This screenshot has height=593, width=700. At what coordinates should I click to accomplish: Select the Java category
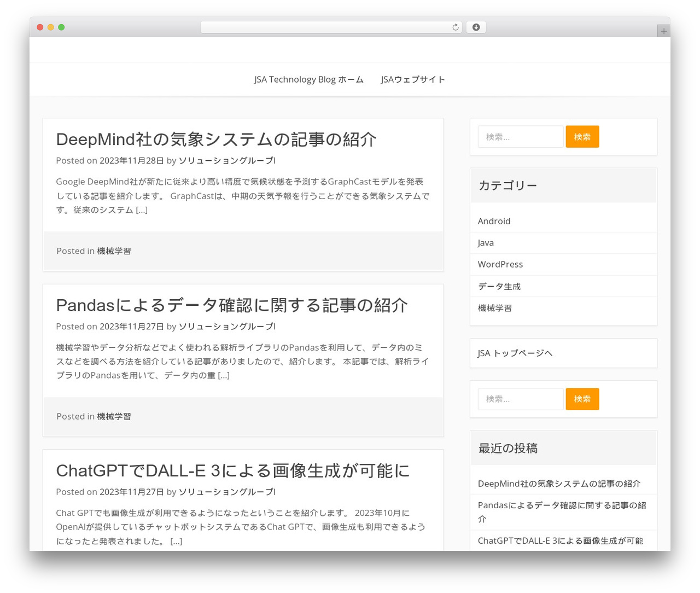(486, 243)
